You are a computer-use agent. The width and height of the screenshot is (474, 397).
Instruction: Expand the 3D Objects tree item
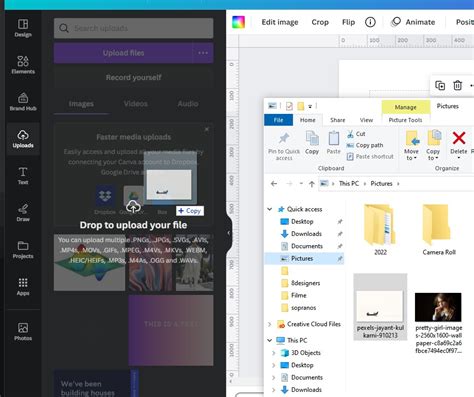pos(274,353)
